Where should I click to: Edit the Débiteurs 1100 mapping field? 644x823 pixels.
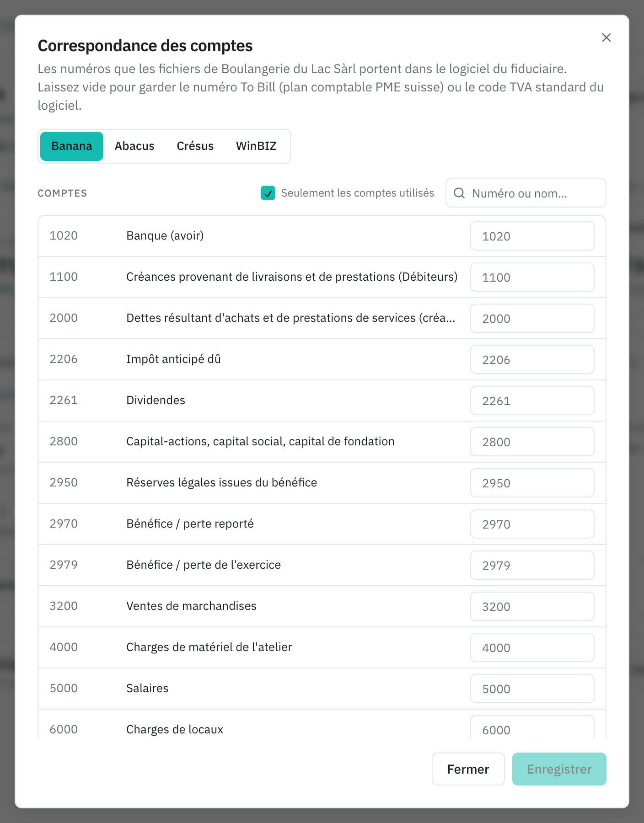click(532, 277)
